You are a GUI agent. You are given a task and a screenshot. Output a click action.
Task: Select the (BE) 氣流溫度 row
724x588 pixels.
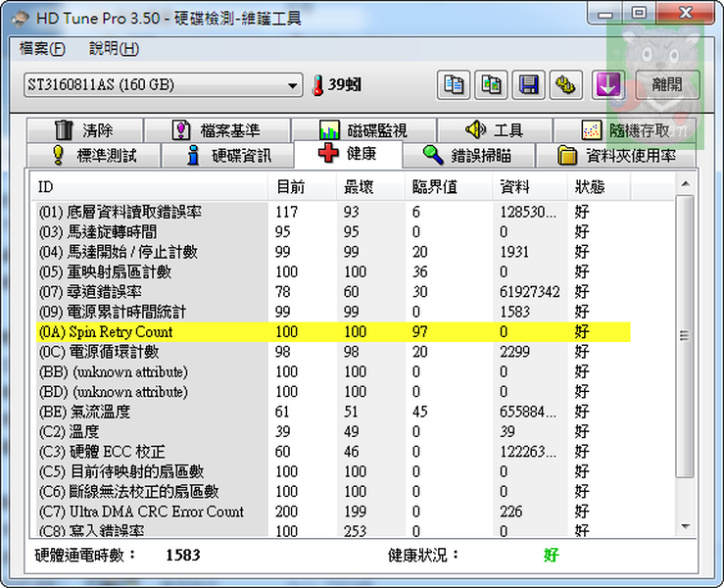[x=333, y=412]
